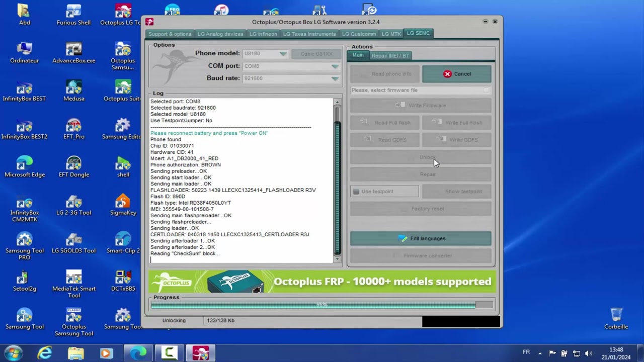Open the LG SGOLD3 Tool shortcut
The height and width of the screenshot is (362, 644).
pyautogui.click(x=73, y=243)
